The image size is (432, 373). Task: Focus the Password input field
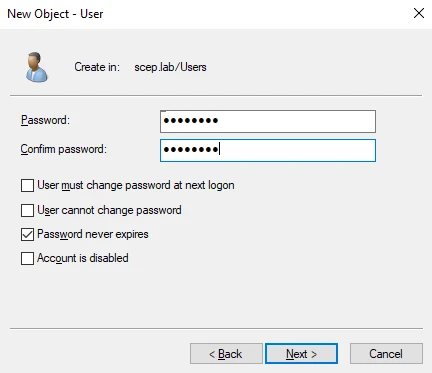pos(268,121)
